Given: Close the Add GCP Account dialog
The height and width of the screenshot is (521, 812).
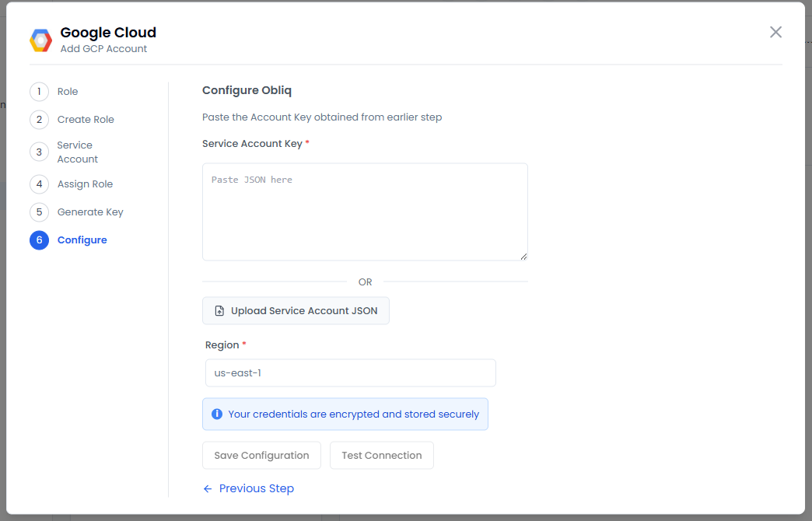Looking at the screenshot, I should pos(775,32).
